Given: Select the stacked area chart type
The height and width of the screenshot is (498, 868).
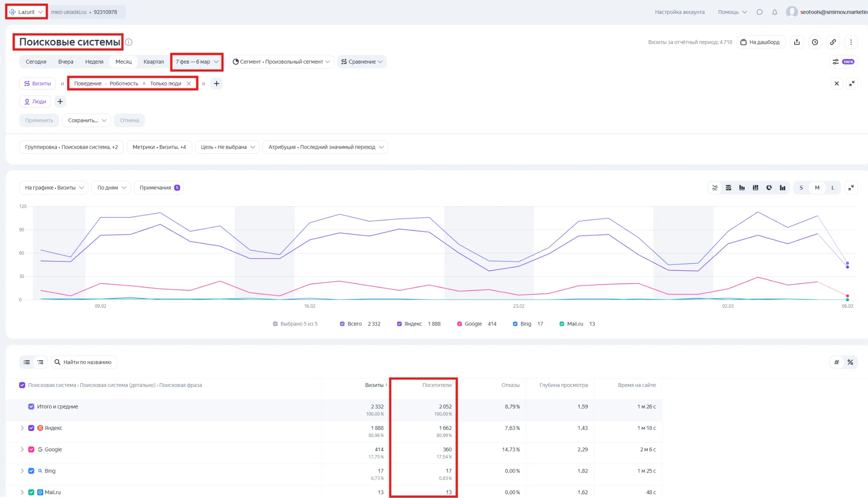Looking at the screenshot, I should tap(728, 188).
